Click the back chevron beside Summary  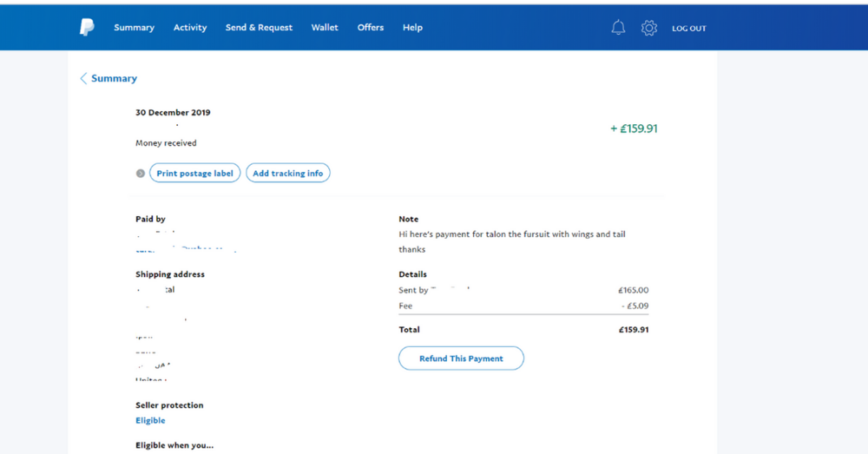[x=83, y=78]
